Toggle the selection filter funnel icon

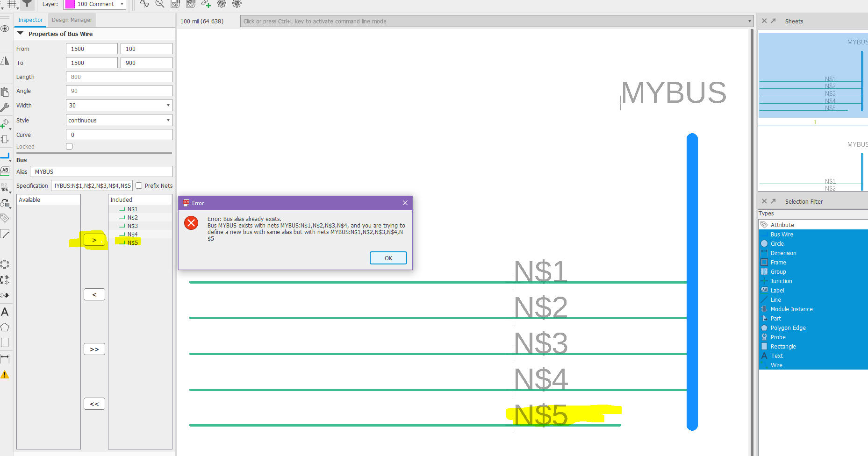tap(28, 4)
